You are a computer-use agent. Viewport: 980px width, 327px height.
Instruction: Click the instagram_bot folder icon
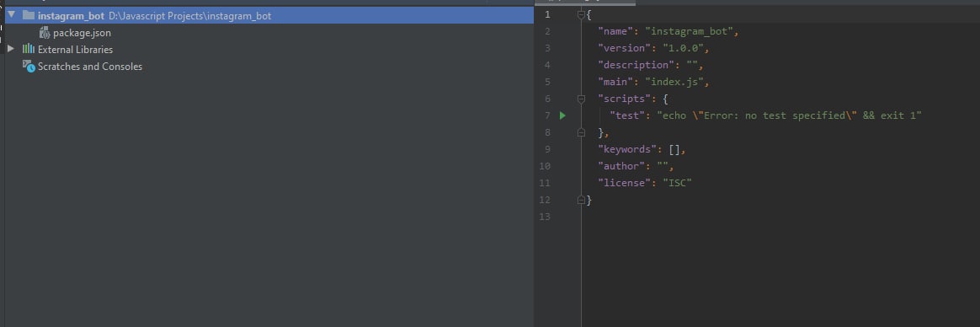pos(28,15)
